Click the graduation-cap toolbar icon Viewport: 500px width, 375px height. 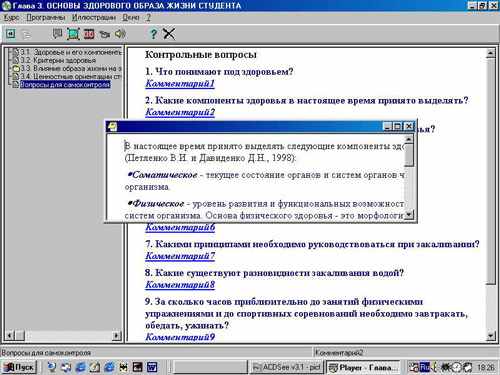click(104, 34)
